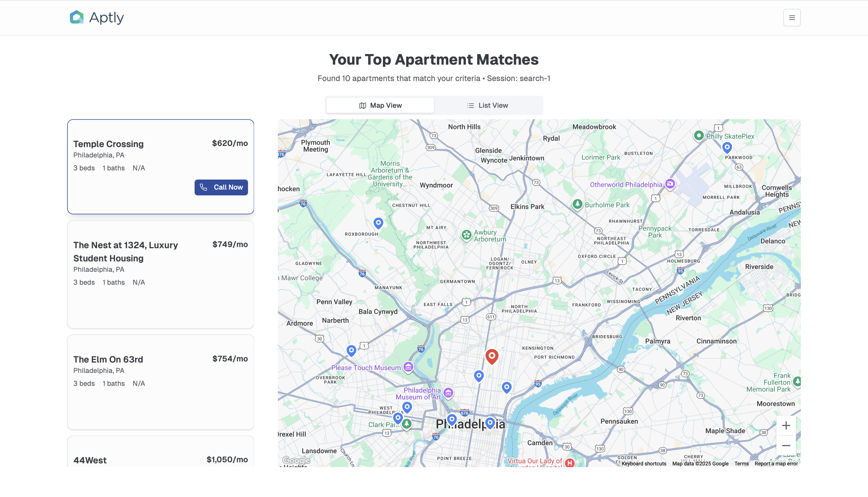
Task: Switch to Map View tab
Action: [380, 105]
